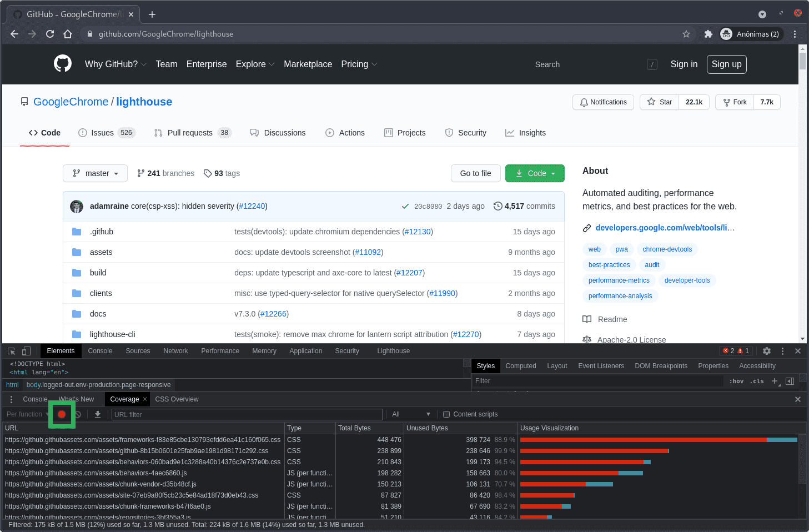
Task: Close the DevTools drawer
Action: pos(798,399)
